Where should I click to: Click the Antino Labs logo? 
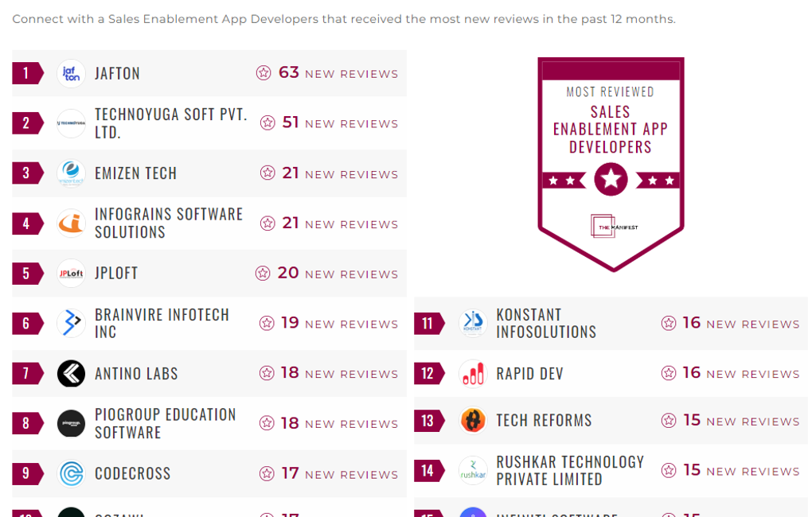(x=72, y=374)
